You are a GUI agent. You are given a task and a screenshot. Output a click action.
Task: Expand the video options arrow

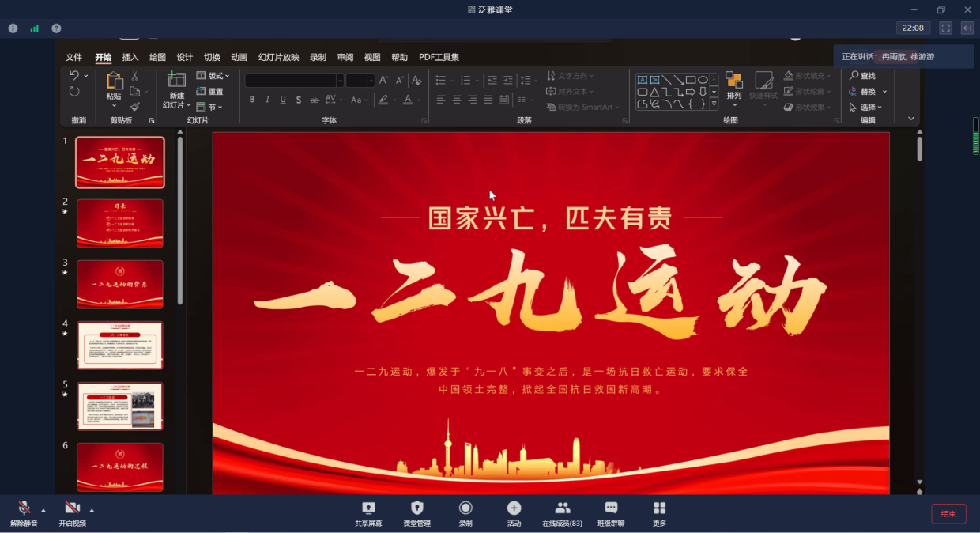click(92, 510)
